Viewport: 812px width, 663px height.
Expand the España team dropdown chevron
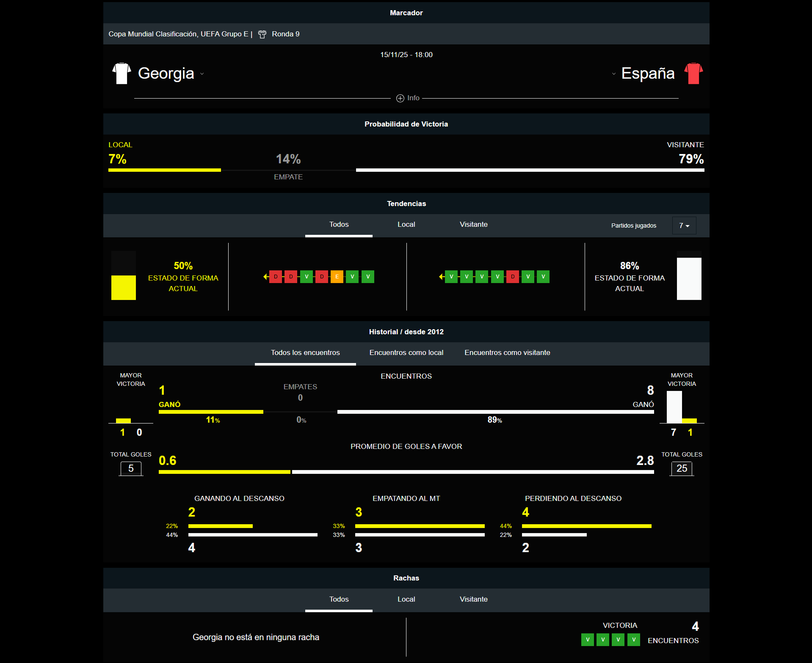click(613, 74)
